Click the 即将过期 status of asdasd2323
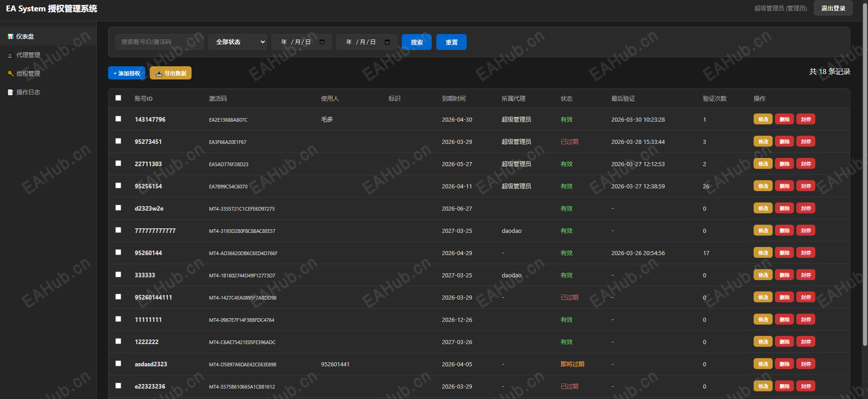 [x=572, y=364]
